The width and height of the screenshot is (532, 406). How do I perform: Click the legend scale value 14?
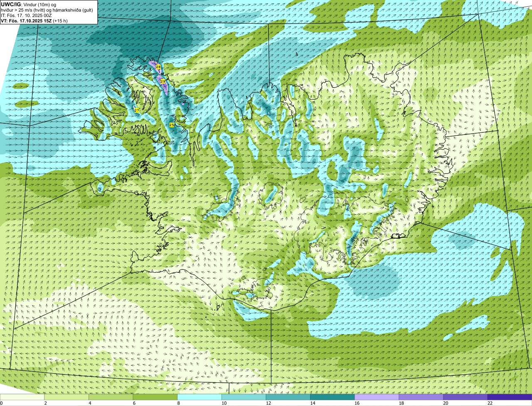pos(313,403)
